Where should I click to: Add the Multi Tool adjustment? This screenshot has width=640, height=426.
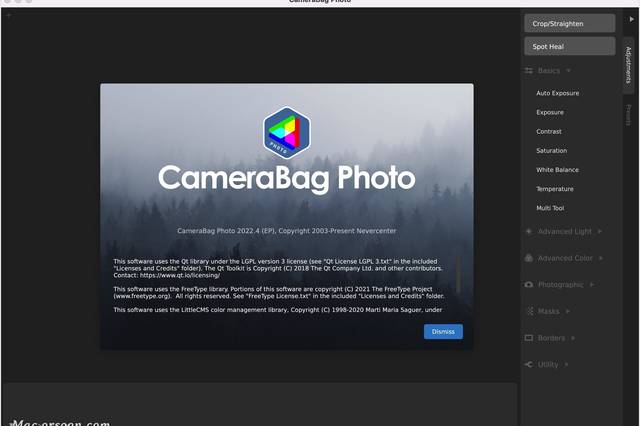(550, 208)
